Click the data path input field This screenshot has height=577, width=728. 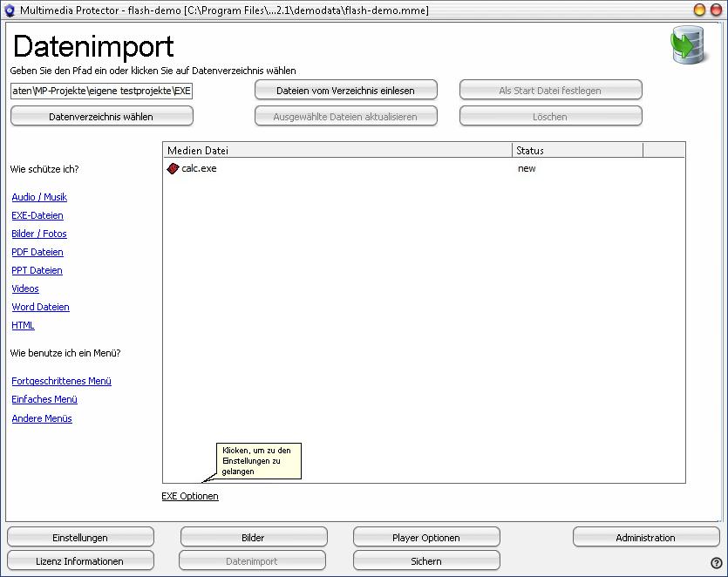tap(101, 91)
